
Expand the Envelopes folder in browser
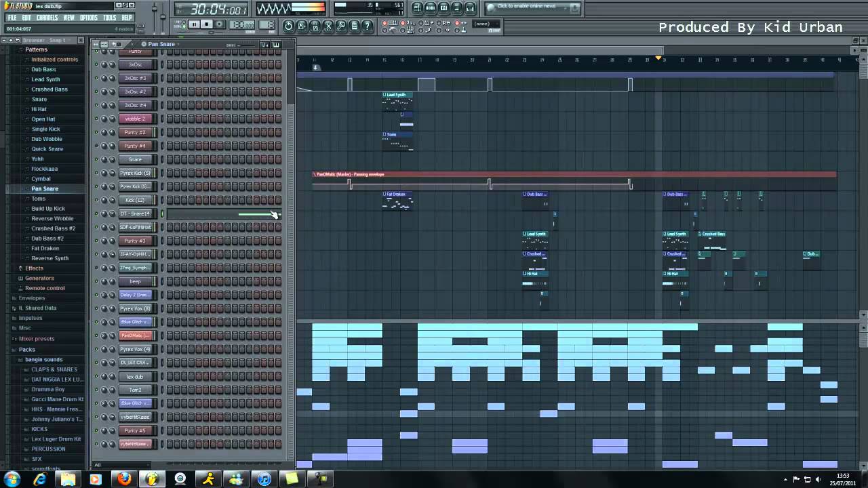[31, 298]
